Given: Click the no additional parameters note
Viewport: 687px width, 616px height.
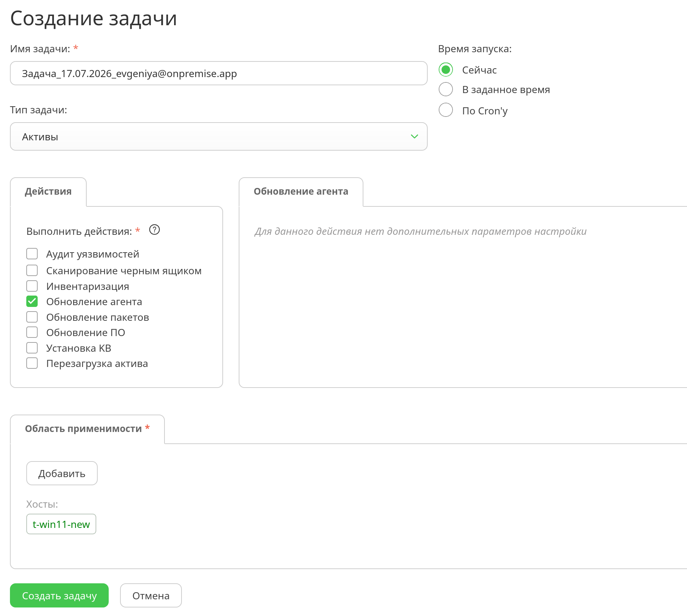Looking at the screenshot, I should coord(421,231).
